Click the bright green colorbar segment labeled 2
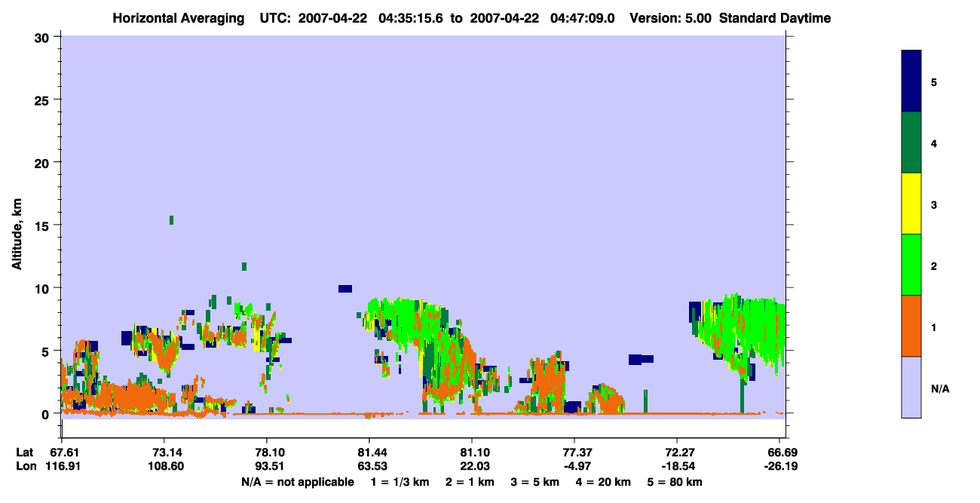980x503 pixels. tap(911, 265)
